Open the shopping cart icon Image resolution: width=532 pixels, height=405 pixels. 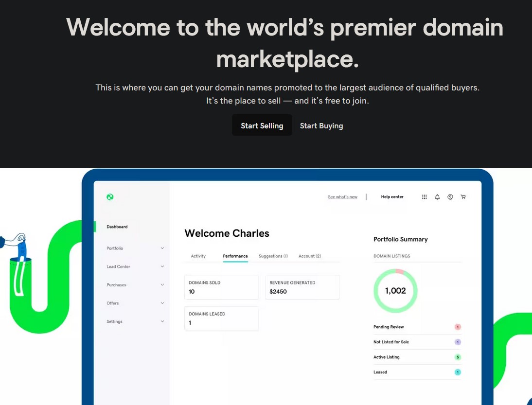[463, 197]
